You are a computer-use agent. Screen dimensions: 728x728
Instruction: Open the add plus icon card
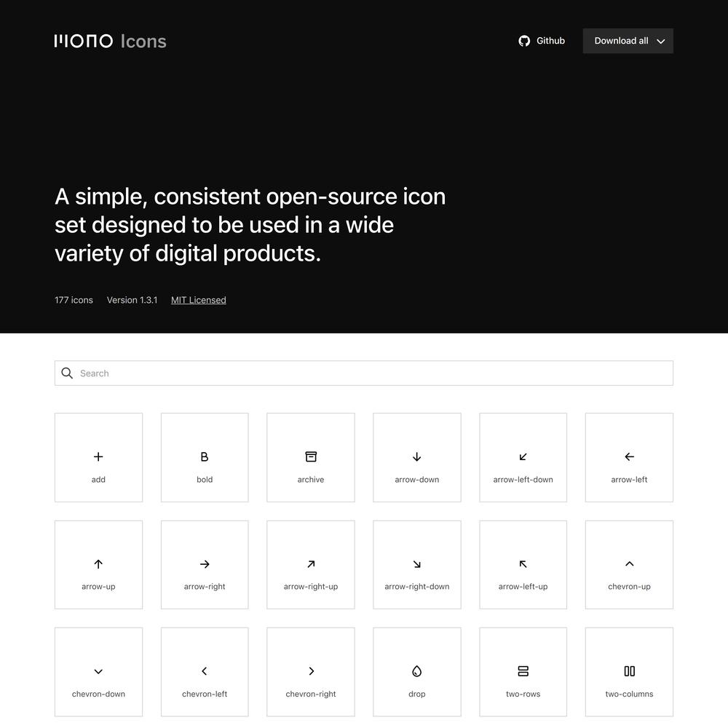(98, 457)
